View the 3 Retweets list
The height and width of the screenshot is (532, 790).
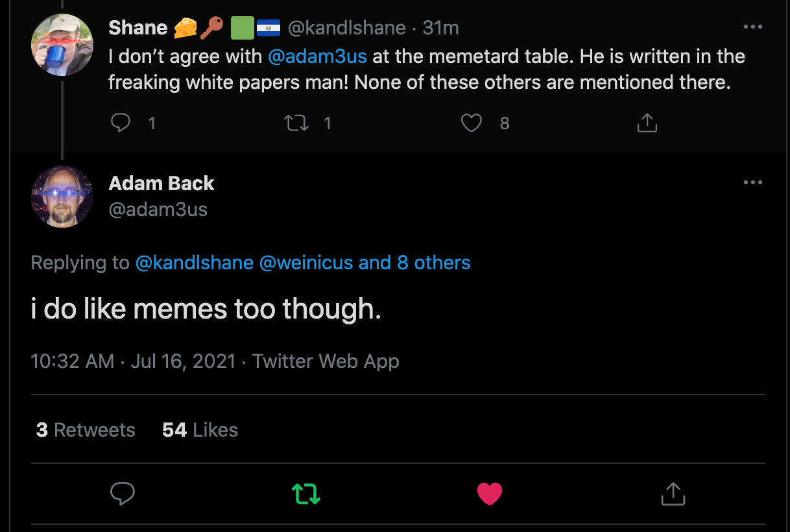coord(86,429)
